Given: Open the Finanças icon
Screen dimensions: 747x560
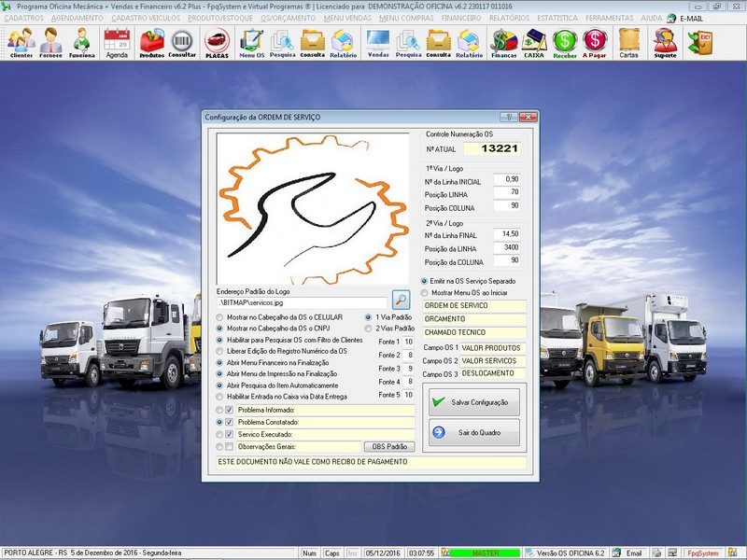Looking at the screenshot, I should (x=504, y=43).
